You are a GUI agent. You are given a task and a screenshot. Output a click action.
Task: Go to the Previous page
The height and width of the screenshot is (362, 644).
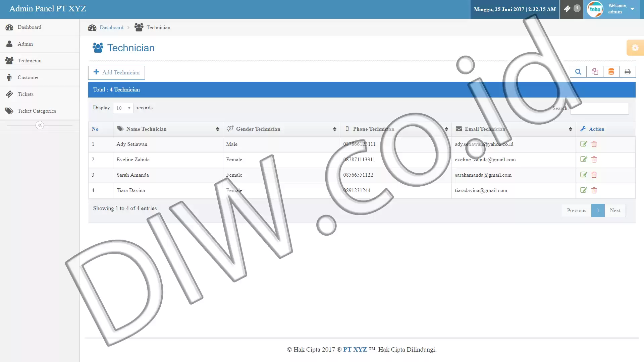tap(577, 210)
